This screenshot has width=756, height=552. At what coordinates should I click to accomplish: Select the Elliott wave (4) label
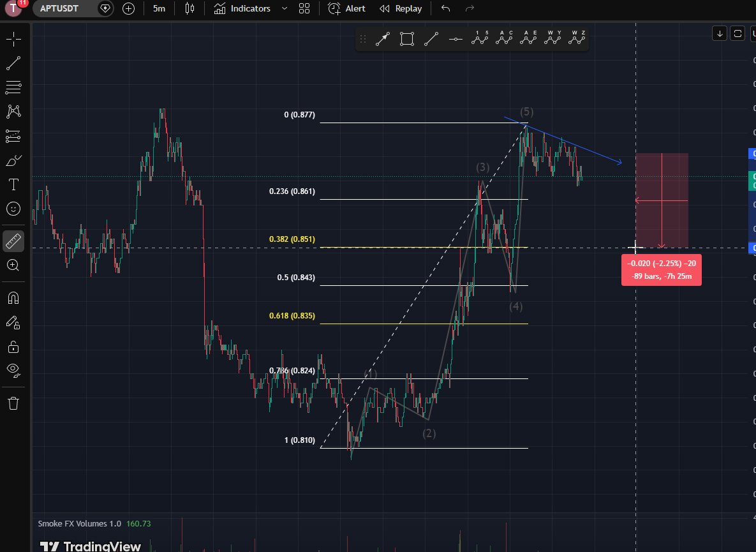516,306
